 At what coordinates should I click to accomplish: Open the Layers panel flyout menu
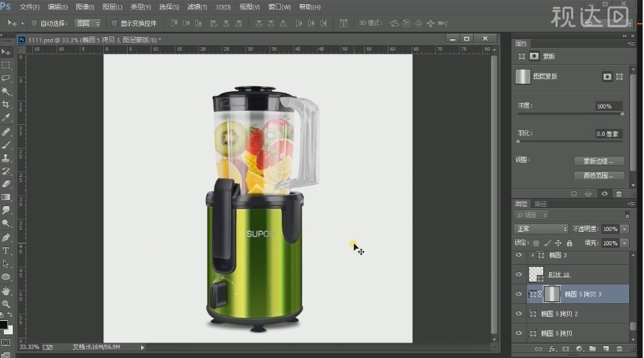coord(631,203)
